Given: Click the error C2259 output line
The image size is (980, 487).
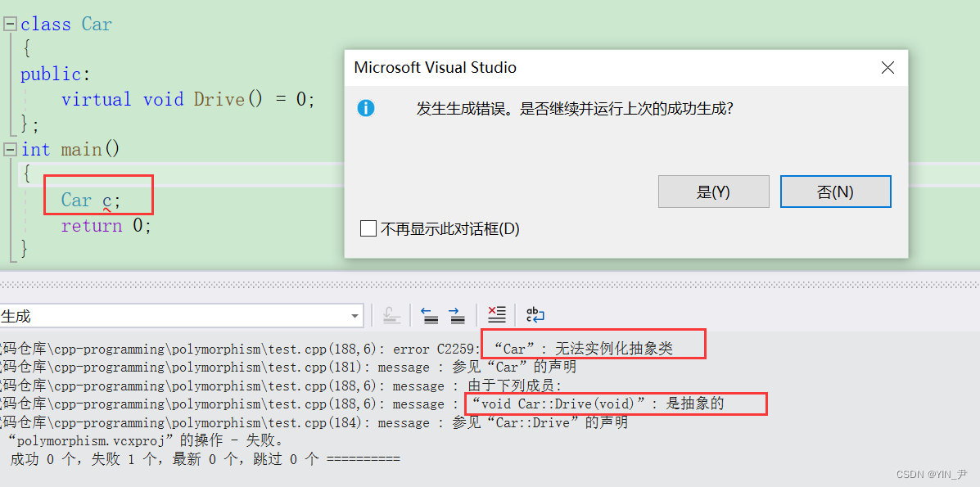Looking at the screenshot, I should click(x=336, y=349).
